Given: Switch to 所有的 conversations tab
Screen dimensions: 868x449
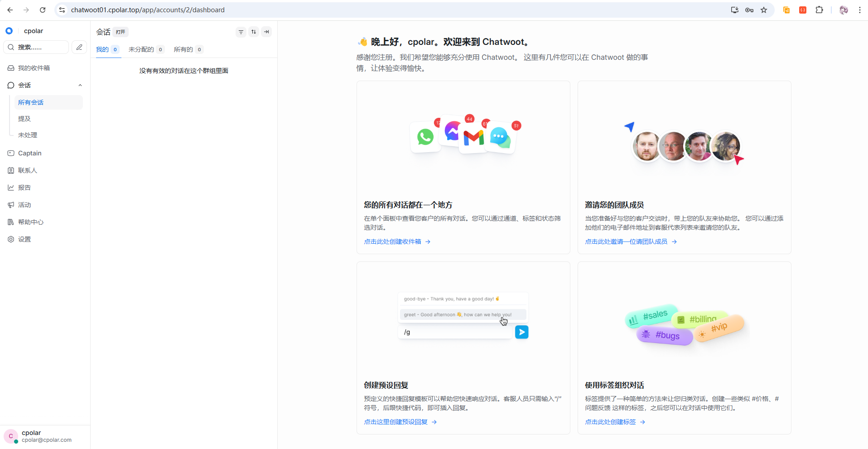Looking at the screenshot, I should pos(183,49).
